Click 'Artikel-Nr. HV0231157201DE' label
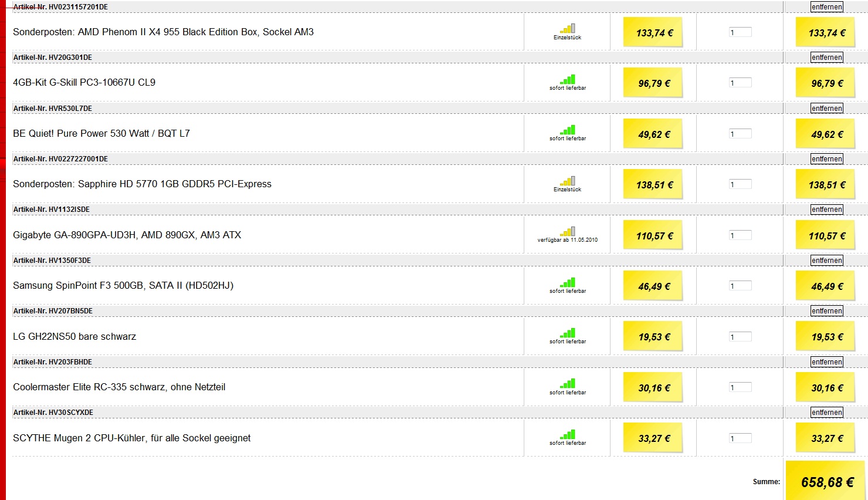The image size is (868, 500). point(60,7)
